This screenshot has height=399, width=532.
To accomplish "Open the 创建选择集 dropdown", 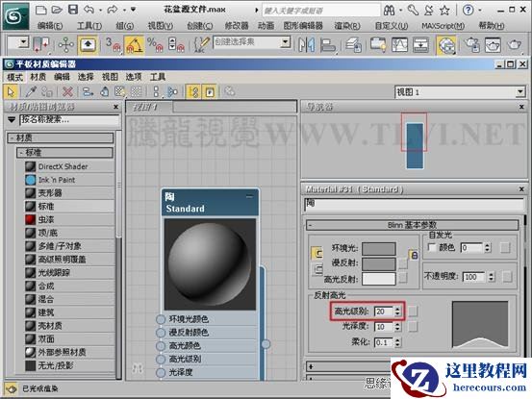I will (x=286, y=42).
